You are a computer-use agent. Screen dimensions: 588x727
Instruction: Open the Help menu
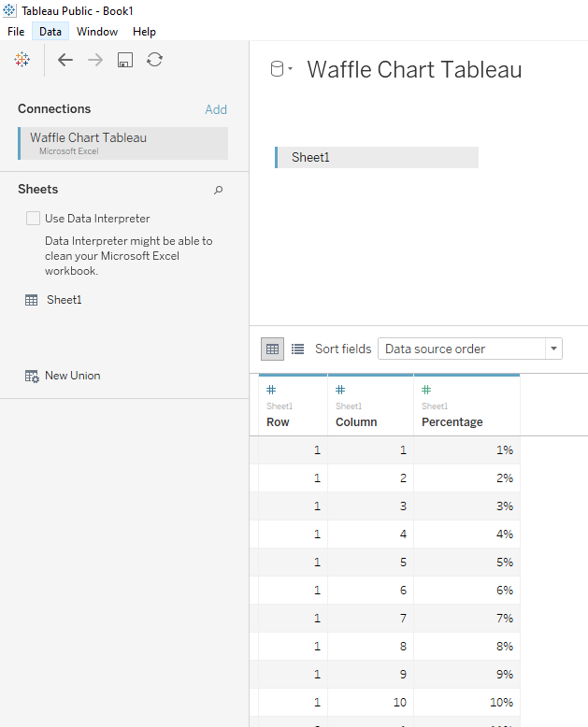click(144, 32)
